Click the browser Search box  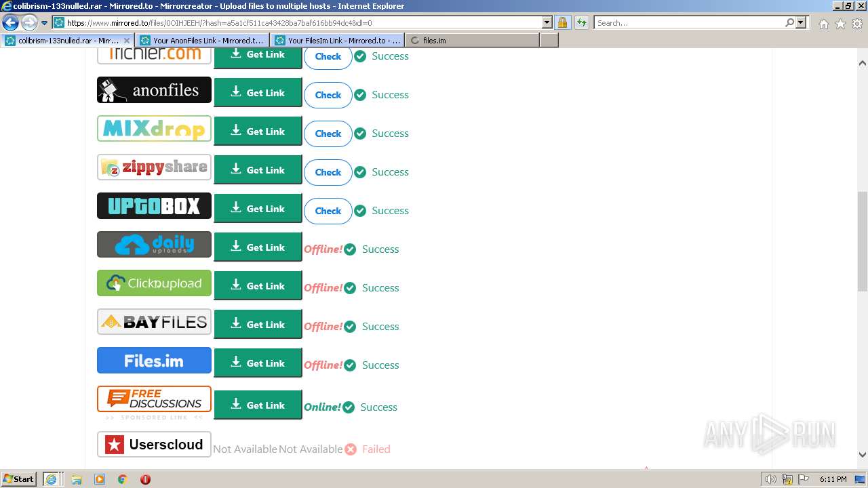coord(689,22)
